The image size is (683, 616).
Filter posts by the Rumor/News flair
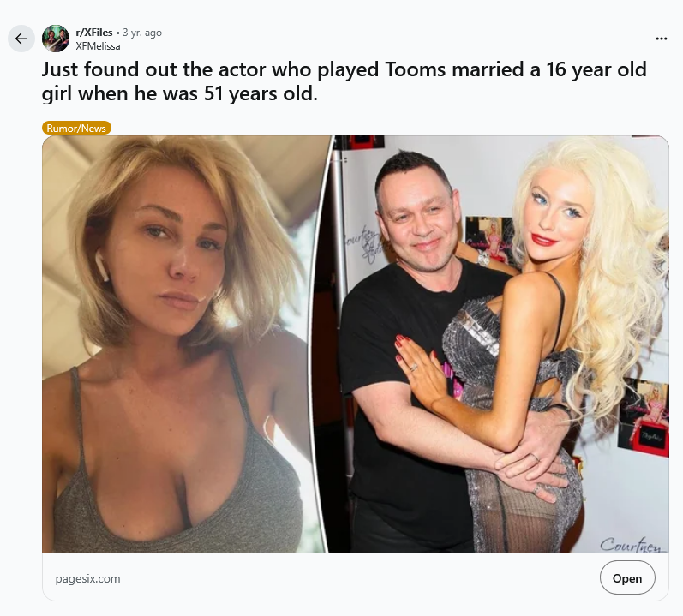76,128
